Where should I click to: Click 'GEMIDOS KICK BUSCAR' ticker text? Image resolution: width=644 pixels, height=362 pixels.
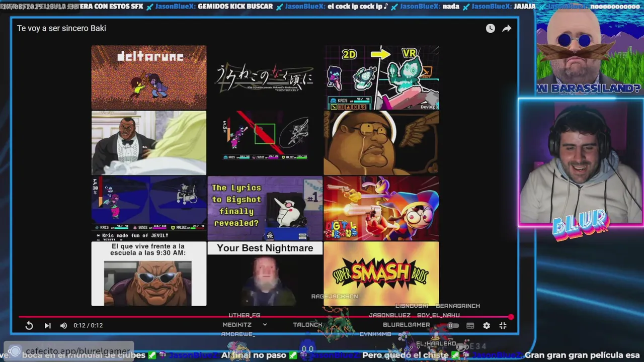(x=235, y=7)
